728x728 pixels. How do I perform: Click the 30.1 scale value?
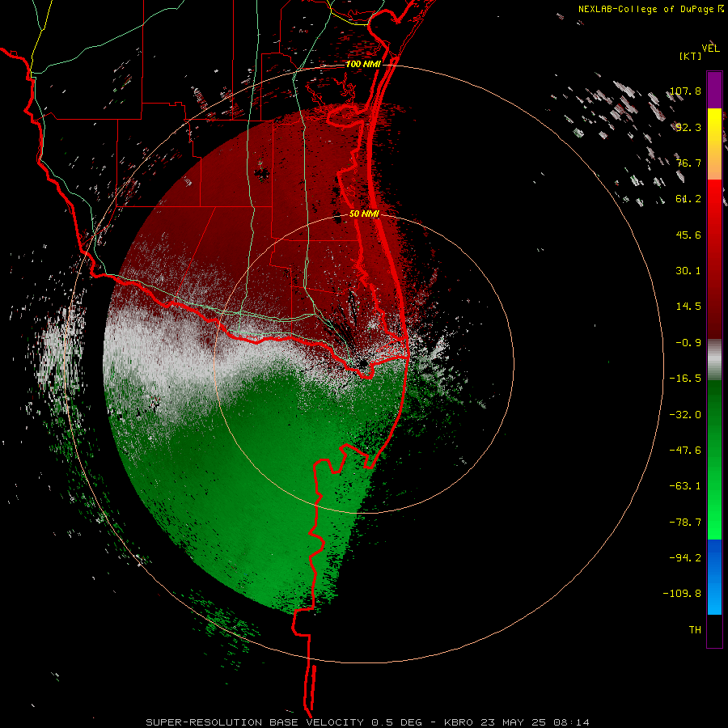(688, 271)
